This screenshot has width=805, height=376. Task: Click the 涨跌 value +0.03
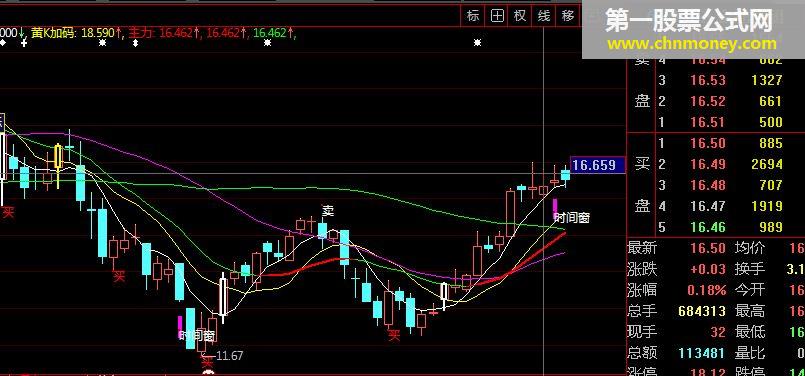[708, 269]
